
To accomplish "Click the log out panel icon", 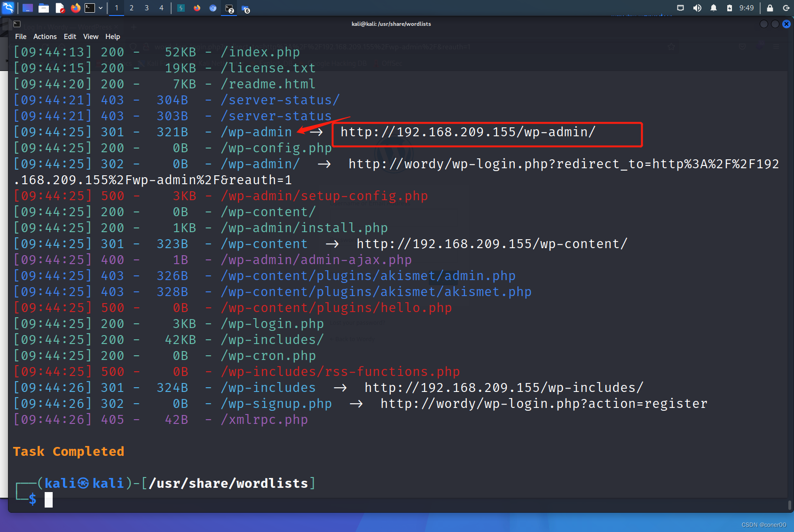I will click(x=786, y=8).
